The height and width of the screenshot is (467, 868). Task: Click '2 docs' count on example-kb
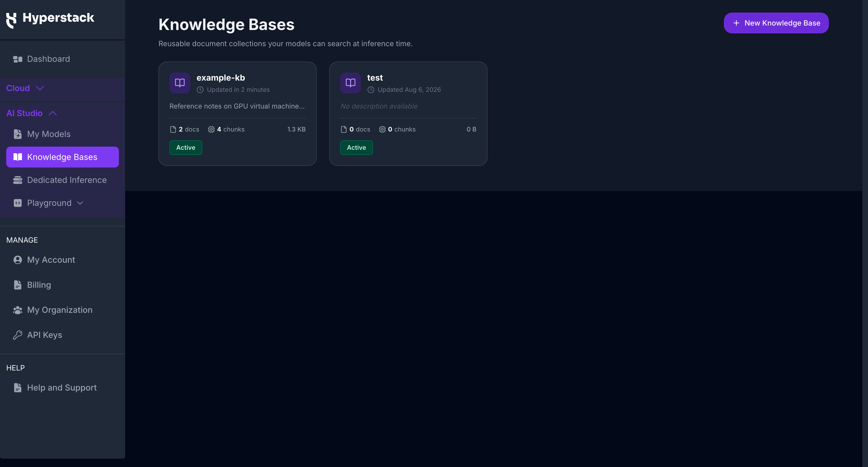click(x=189, y=129)
